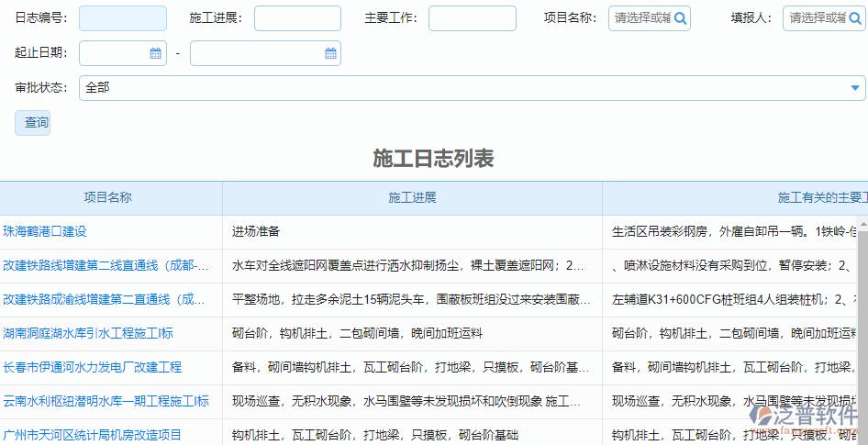
Task: Click the 主要工作 text field
Action: (473, 18)
